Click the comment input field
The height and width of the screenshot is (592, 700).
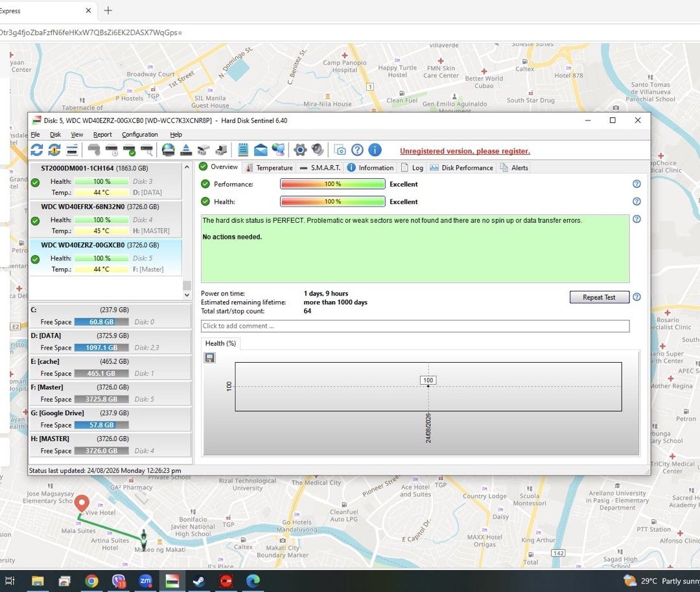[x=415, y=326]
